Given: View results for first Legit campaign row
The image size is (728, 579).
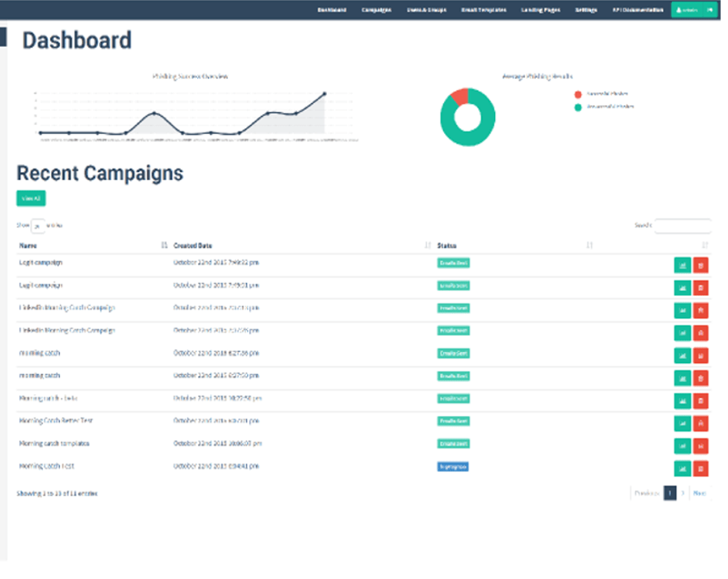Looking at the screenshot, I should pos(682,264).
